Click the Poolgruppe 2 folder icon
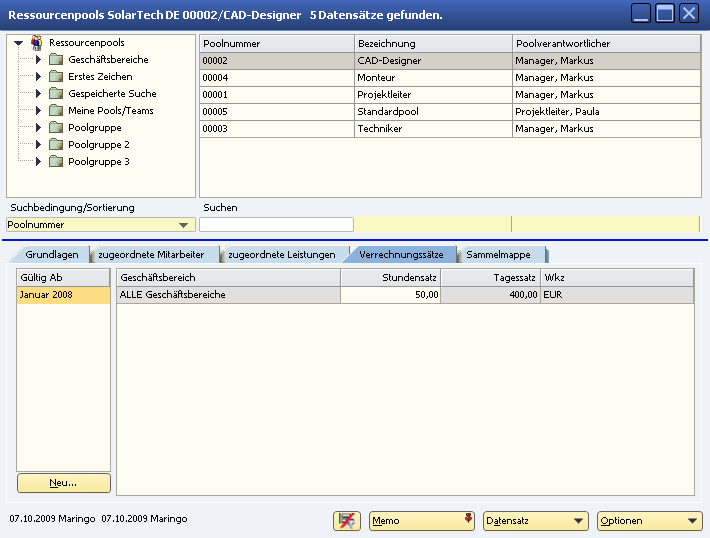 (x=56, y=145)
